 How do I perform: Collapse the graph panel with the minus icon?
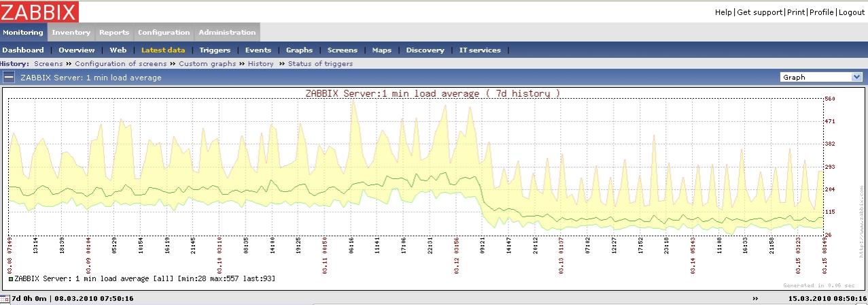click(x=8, y=78)
